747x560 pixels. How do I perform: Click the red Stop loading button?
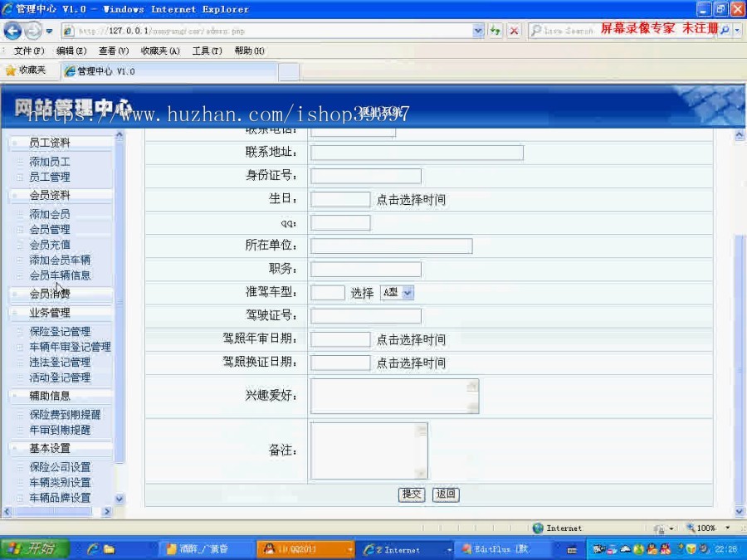(514, 31)
